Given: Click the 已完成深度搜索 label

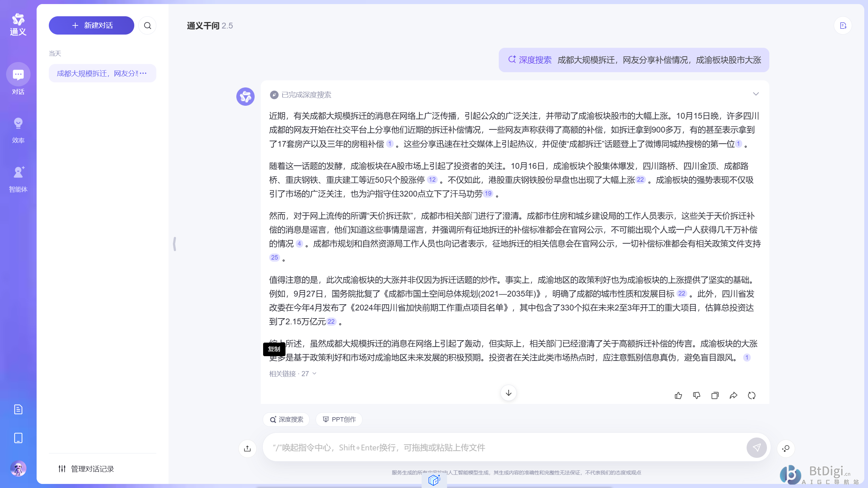Looking at the screenshot, I should (x=307, y=95).
